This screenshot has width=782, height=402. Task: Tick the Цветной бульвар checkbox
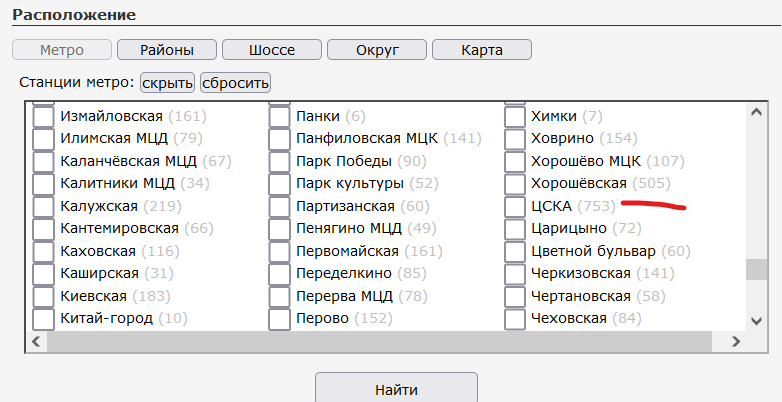(x=515, y=251)
